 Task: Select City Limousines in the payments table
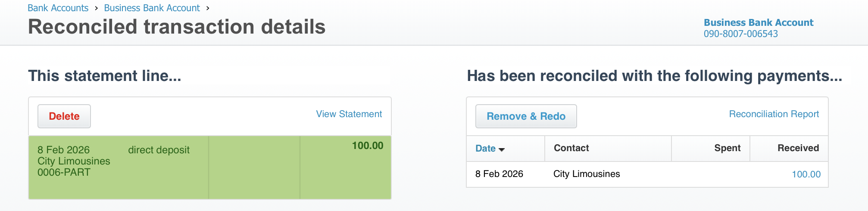[x=586, y=174]
